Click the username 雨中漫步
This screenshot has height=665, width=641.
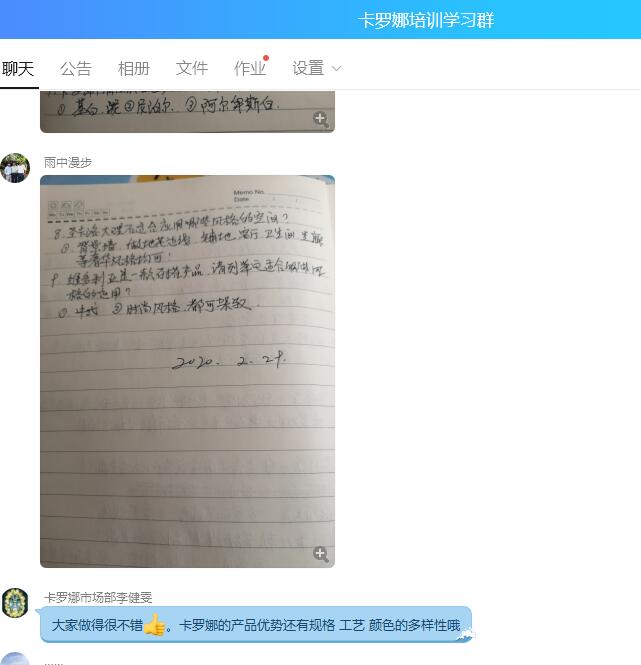click(68, 162)
